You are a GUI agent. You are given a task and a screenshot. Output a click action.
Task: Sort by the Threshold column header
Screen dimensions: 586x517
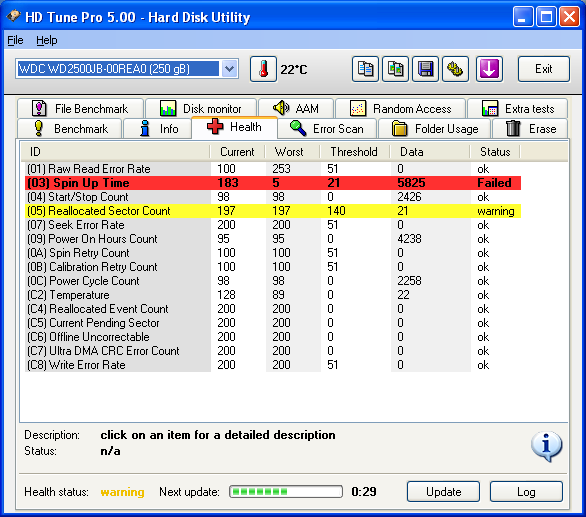[355, 152]
